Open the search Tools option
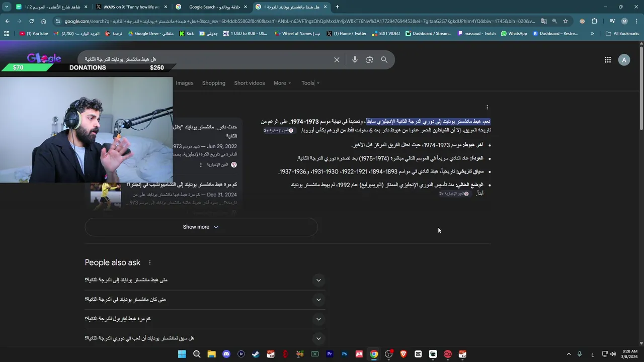The height and width of the screenshot is (362, 644). pos(310,83)
